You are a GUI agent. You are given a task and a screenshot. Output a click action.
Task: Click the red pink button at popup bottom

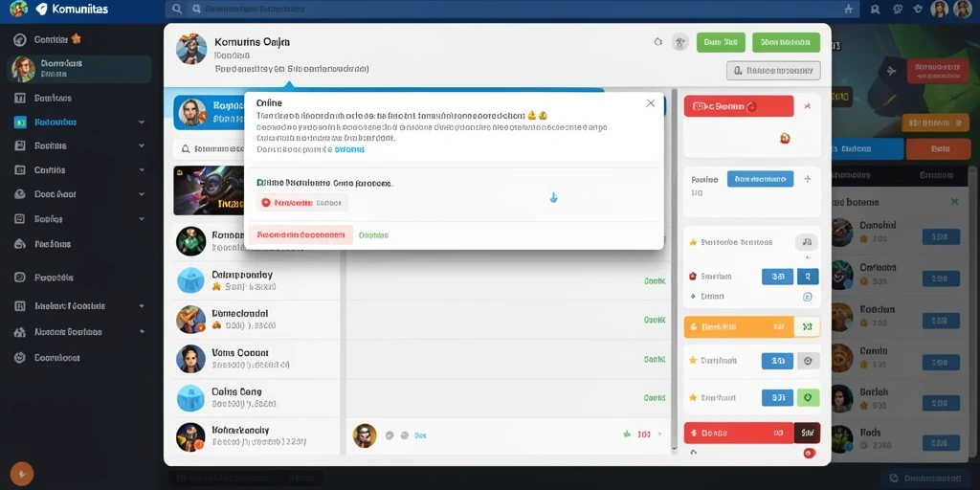301,235
